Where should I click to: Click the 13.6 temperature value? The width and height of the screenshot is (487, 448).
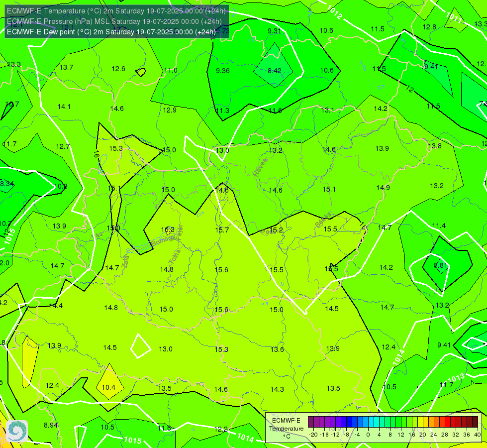[277, 349]
